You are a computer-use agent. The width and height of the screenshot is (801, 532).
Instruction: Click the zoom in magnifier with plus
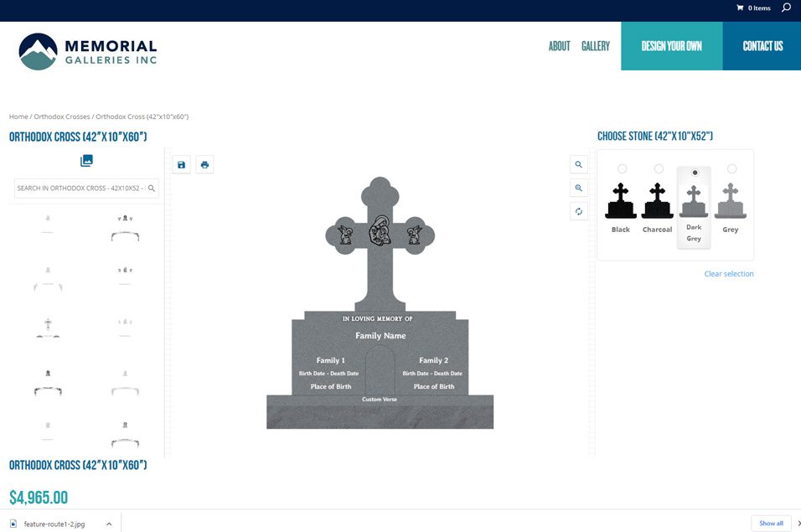[578, 188]
